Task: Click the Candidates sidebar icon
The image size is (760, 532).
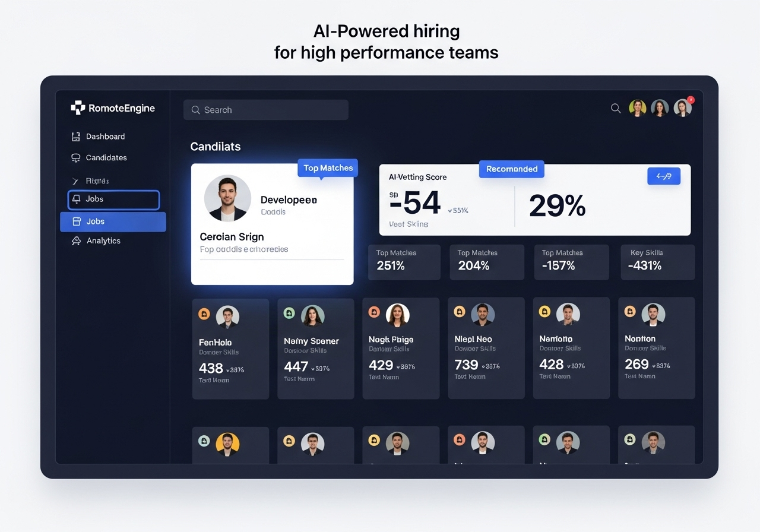Action: [x=75, y=157]
